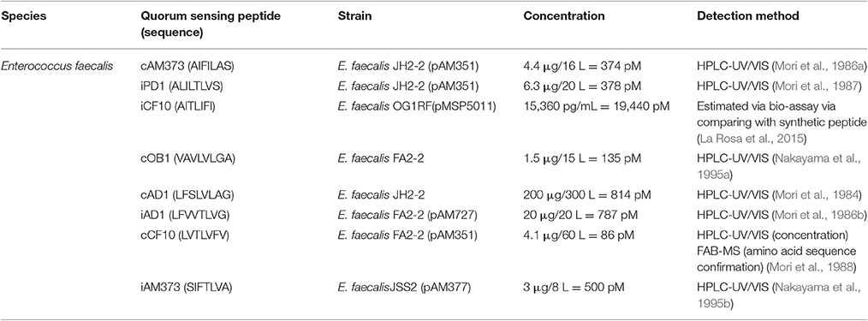Click the 200 µg/300 L = 814 pM value
The image size is (868, 321).
tap(587, 194)
